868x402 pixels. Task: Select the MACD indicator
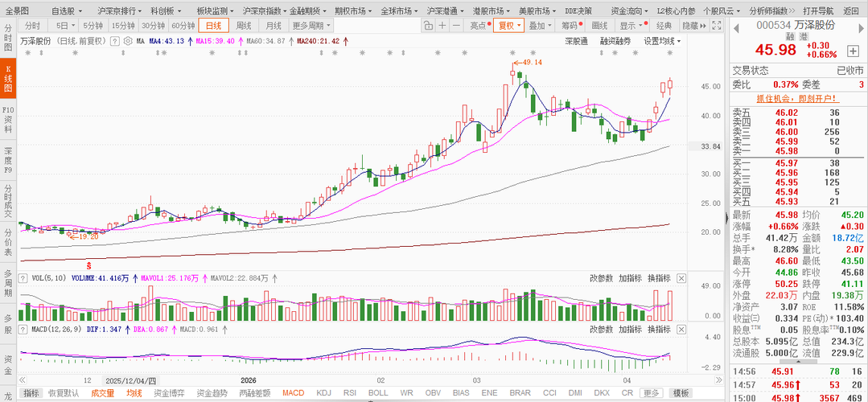pos(294,393)
